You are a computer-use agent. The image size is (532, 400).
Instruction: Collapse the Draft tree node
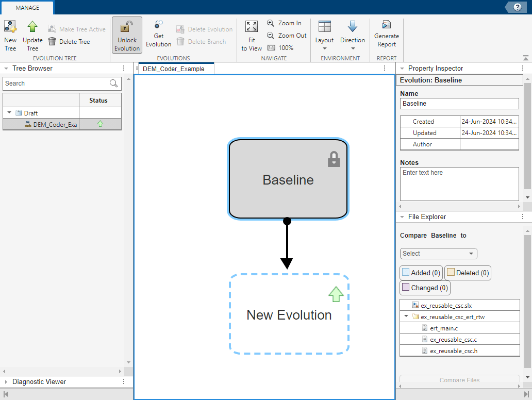(9, 113)
